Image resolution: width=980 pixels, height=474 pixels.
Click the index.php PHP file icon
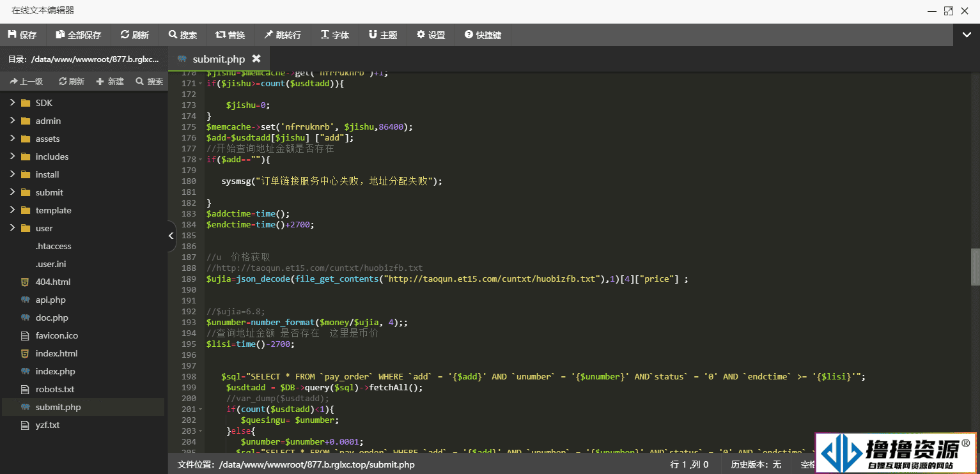(25, 371)
